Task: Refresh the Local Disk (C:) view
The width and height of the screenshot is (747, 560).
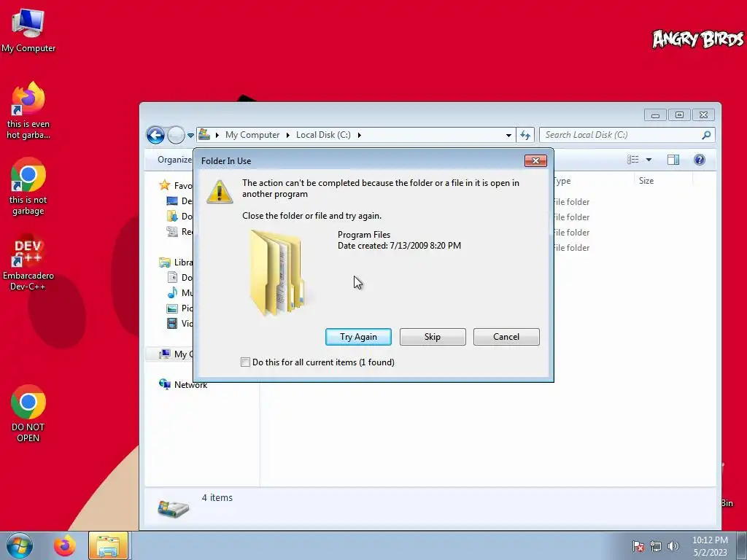Action: (525, 135)
